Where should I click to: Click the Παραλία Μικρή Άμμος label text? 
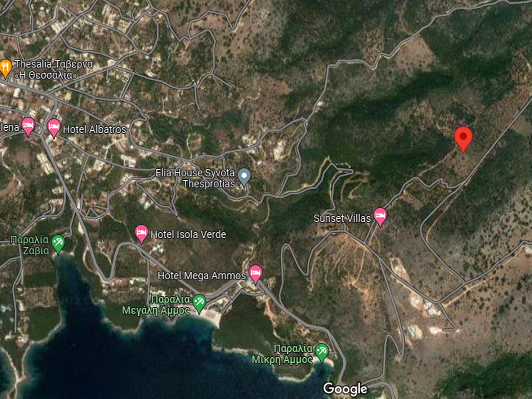coord(282,354)
